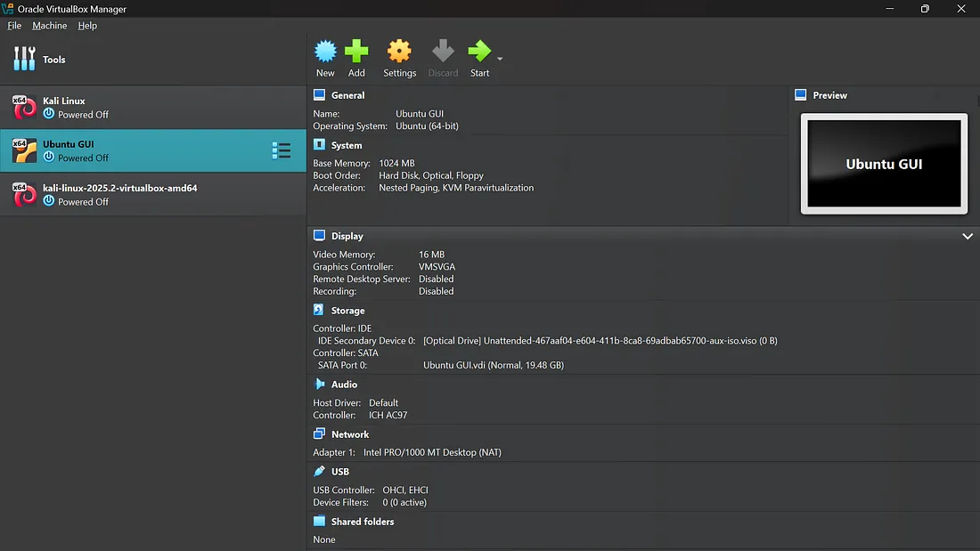This screenshot has width=980, height=551.
Task: Click the Ubuntu GUI preview thumbnail
Action: 883,164
